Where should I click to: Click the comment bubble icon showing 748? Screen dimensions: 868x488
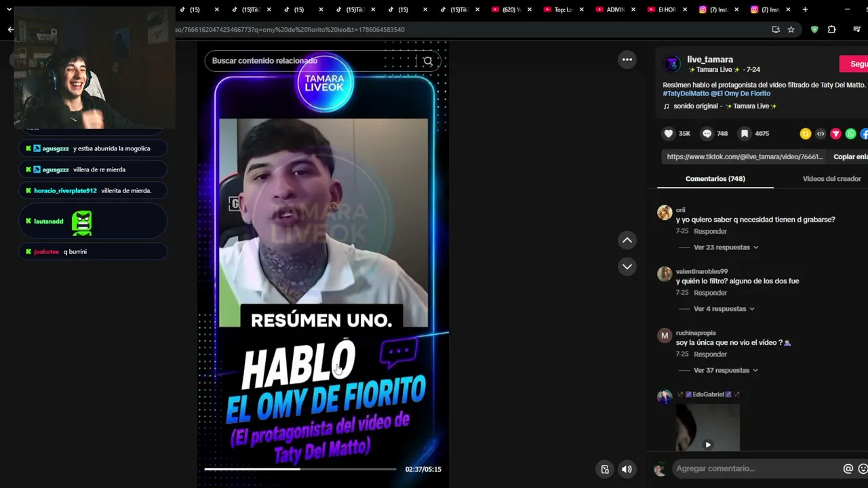(707, 134)
